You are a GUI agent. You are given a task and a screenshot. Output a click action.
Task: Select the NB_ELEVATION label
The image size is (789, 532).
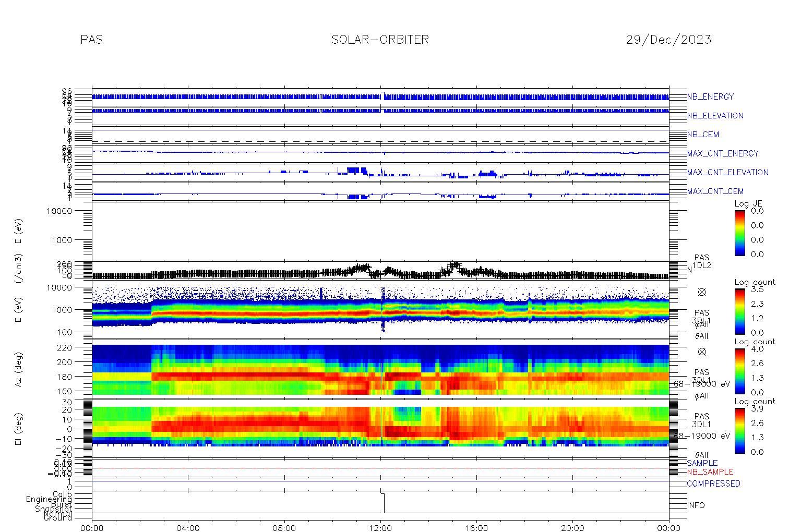click(x=715, y=116)
